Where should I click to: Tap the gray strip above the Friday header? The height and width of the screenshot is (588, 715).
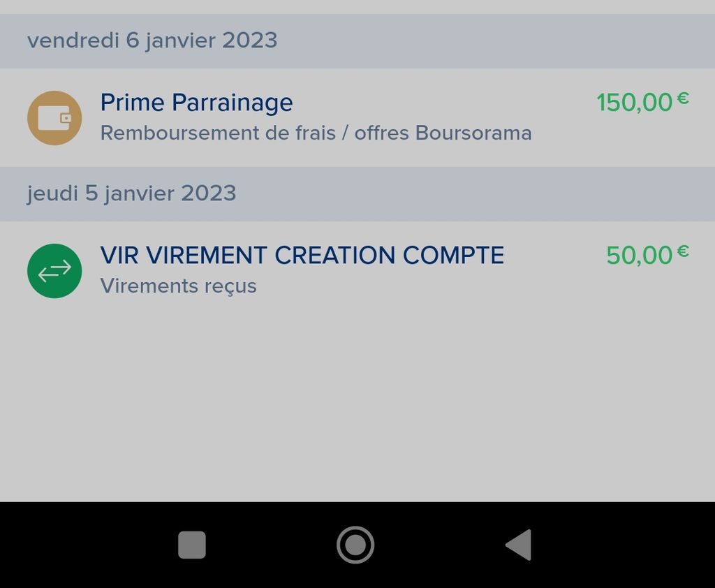pyautogui.click(x=357, y=6)
